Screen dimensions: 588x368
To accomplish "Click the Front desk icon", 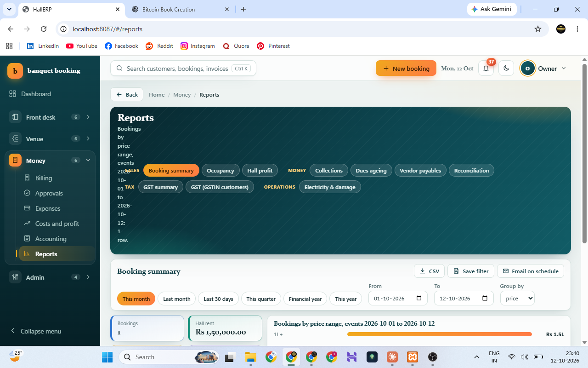I will click(15, 117).
